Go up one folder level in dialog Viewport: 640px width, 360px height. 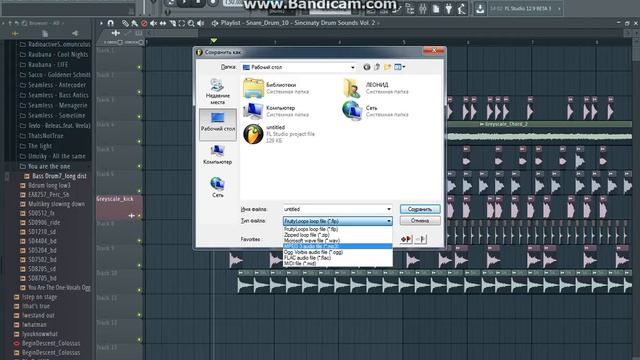point(377,67)
